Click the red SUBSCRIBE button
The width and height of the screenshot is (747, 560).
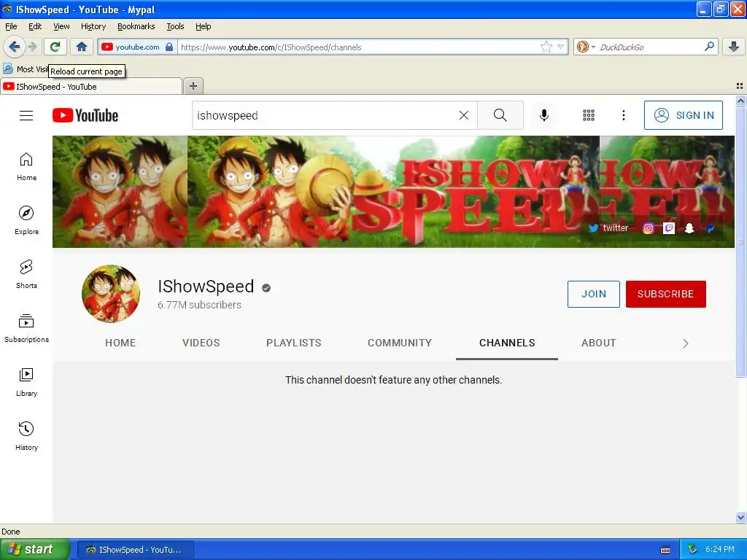point(665,294)
